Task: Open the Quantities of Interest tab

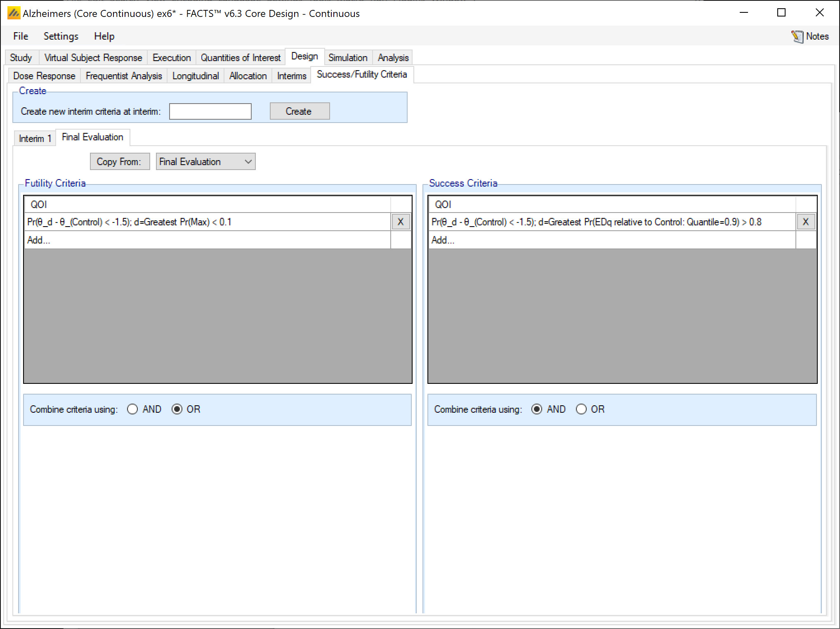Action: pyautogui.click(x=240, y=57)
